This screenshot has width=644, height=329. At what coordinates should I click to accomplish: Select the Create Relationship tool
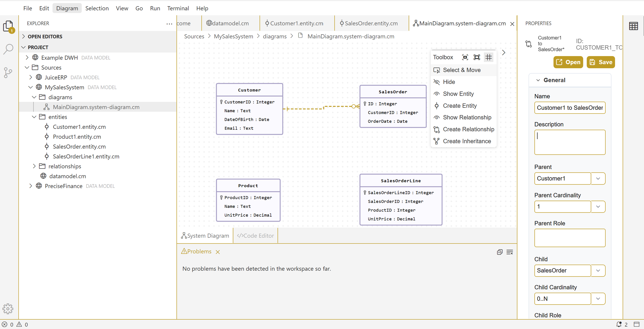coord(468,129)
